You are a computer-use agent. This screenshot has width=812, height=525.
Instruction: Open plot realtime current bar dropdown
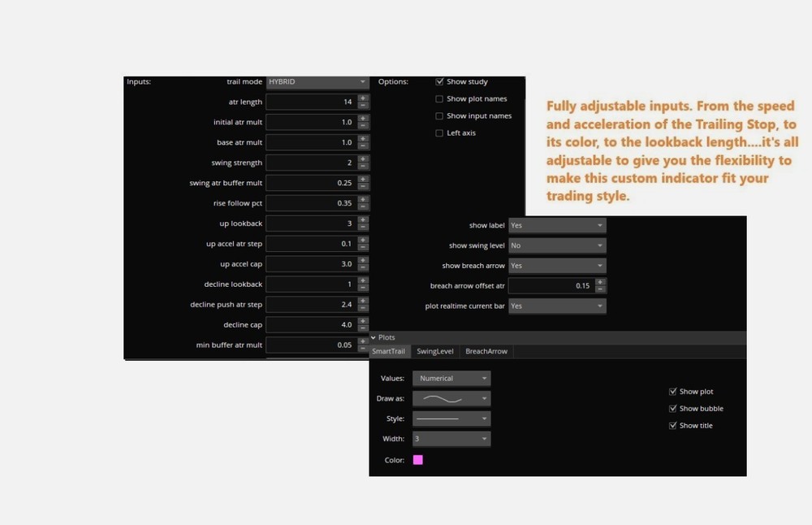point(557,306)
